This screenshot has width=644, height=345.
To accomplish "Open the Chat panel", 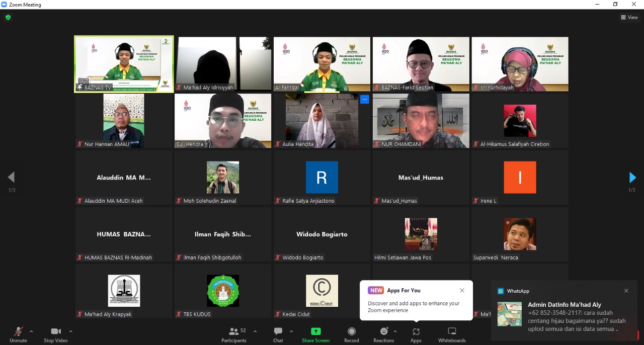I will [278, 334].
